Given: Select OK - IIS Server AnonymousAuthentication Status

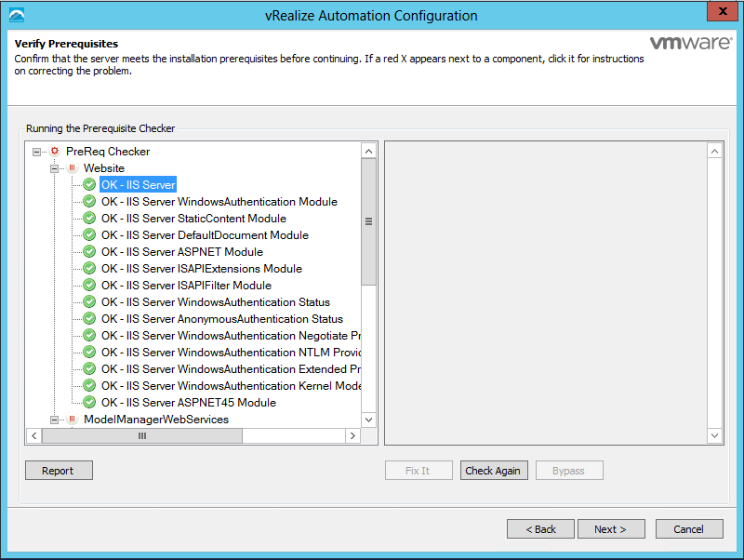Looking at the screenshot, I should (222, 319).
